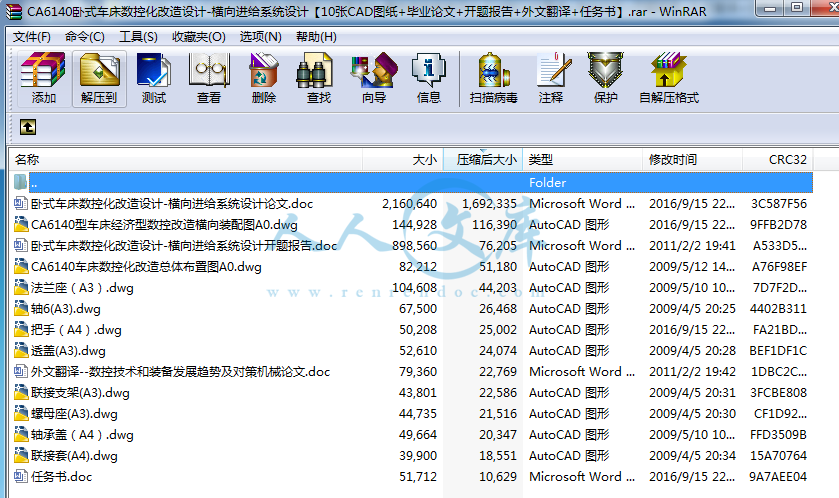Click the 自解压格式 (SFX) toolbar icon

tap(669, 70)
